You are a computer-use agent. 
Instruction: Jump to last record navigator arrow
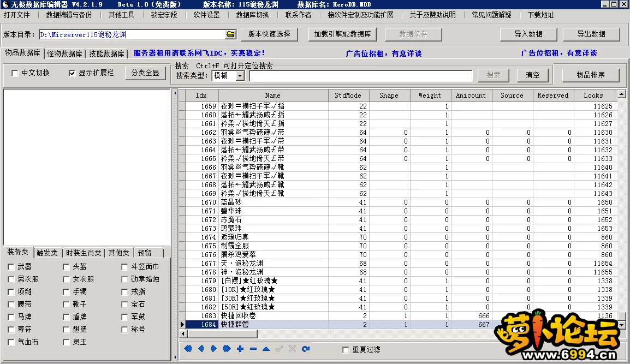coord(227,349)
